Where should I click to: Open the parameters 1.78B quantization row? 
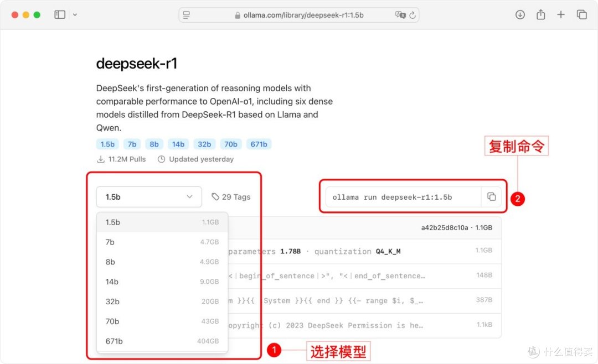tap(364, 251)
